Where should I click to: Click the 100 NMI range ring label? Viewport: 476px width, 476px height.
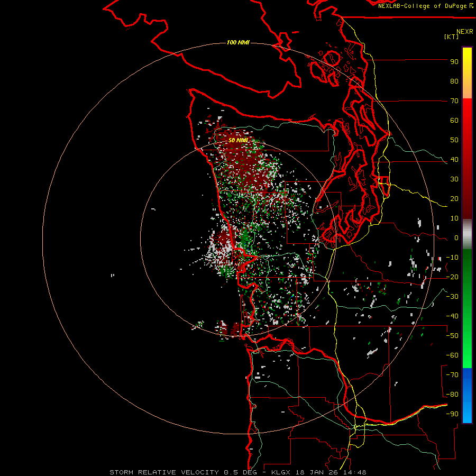(x=238, y=42)
